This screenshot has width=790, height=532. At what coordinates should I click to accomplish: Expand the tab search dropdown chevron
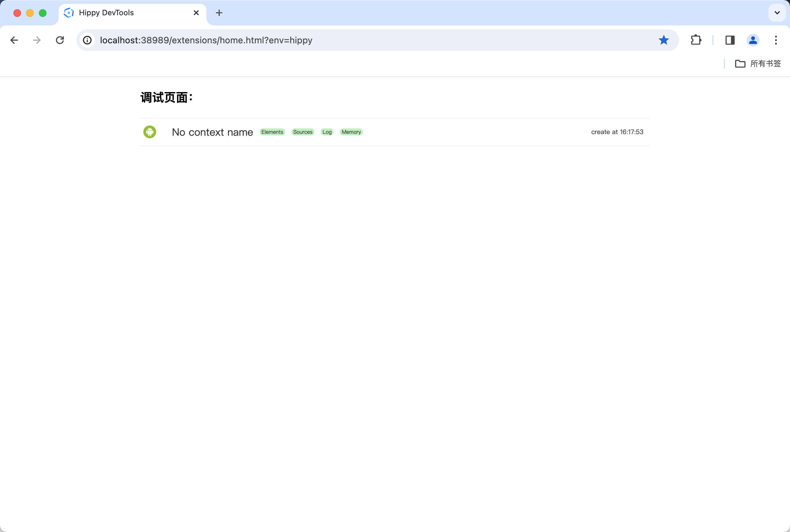tap(777, 13)
